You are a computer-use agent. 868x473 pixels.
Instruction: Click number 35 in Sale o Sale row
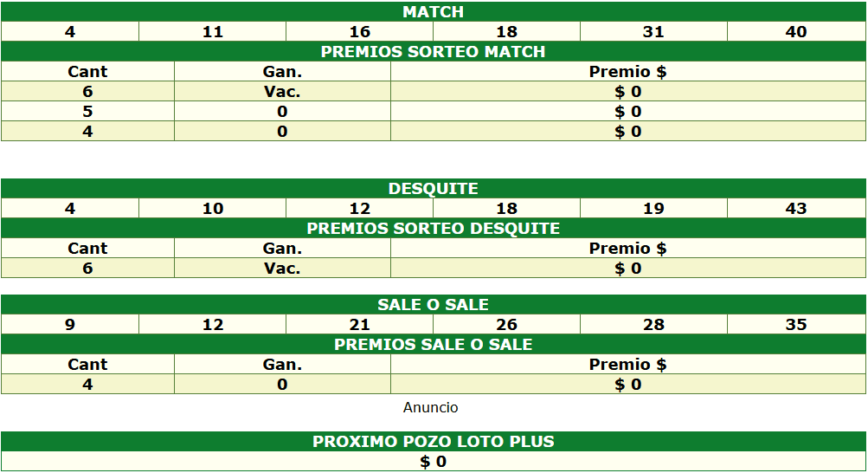tap(796, 325)
